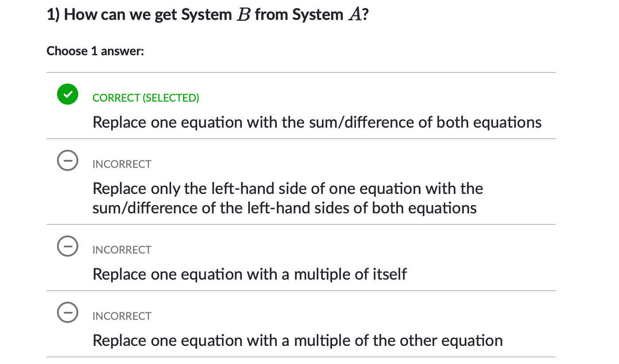The width and height of the screenshot is (619, 364).
Task: Click the italic B symbol in the question
Action: (243, 15)
